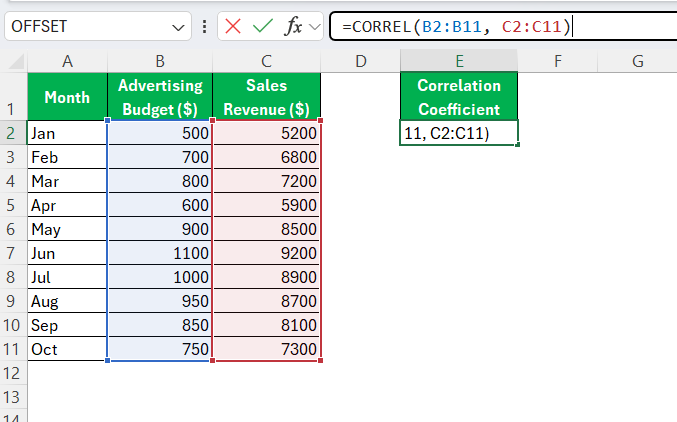Click the Aug cell

pos(67,301)
